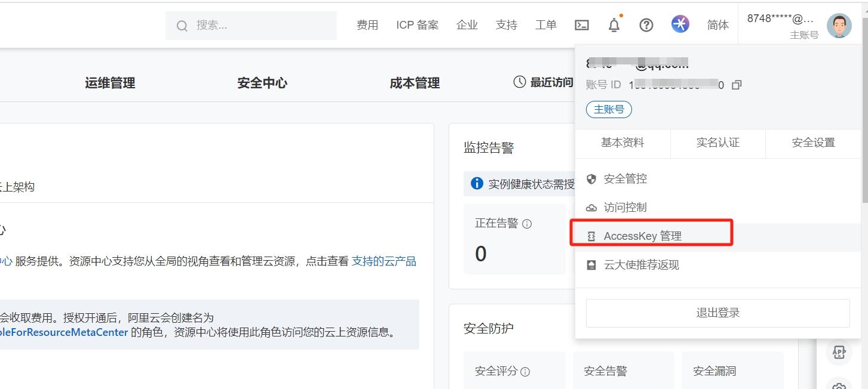Click the 搜索 search input field
868x389 pixels.
[257, 25]
